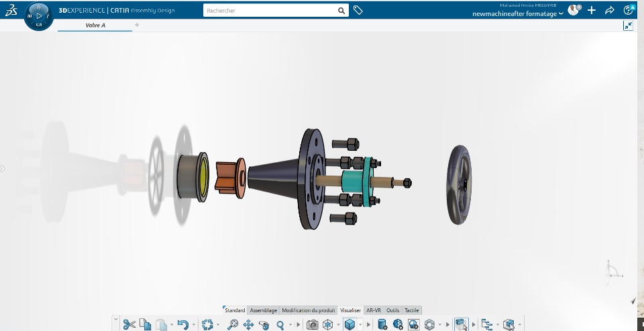Click the Fit All In zoom icon
The height and width of the screenshot is (331, 644).
click(x=233, y=324)
